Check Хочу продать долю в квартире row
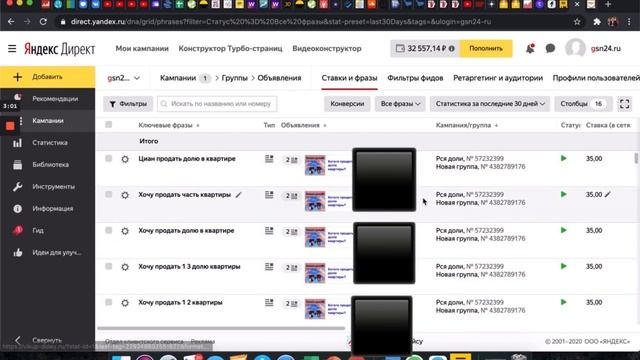Image resolution: width=640 pixels, height=360 pixels. [x=109, y=230]
